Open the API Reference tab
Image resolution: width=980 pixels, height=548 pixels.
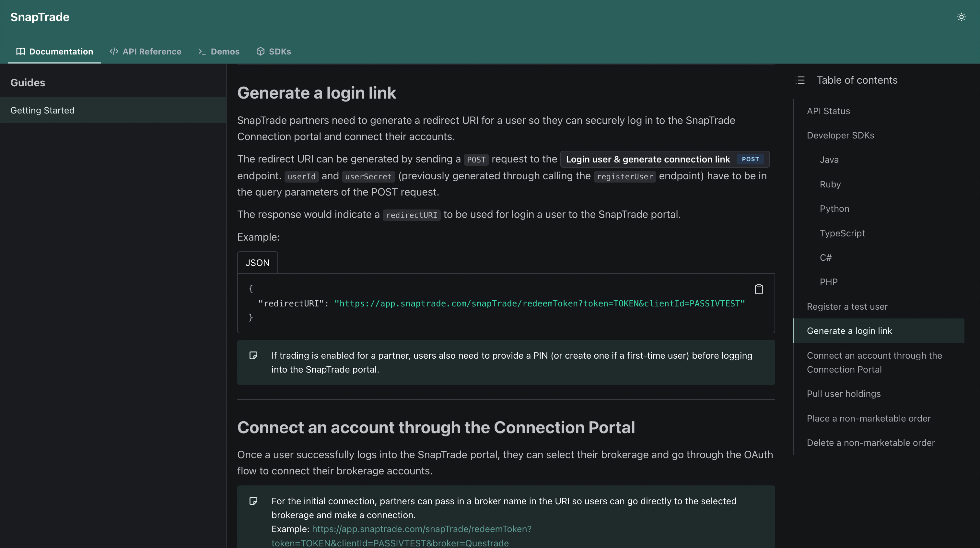point(151,51)
